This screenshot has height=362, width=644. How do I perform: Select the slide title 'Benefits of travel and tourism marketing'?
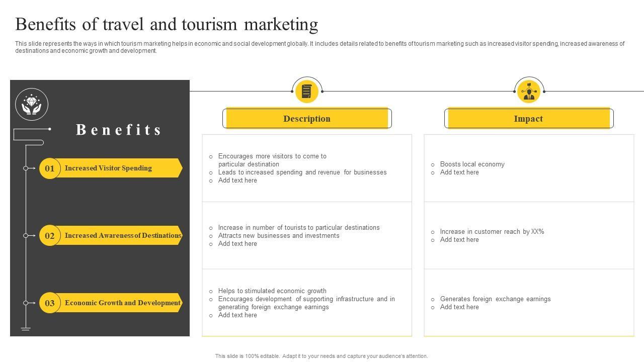pos(167,24)
